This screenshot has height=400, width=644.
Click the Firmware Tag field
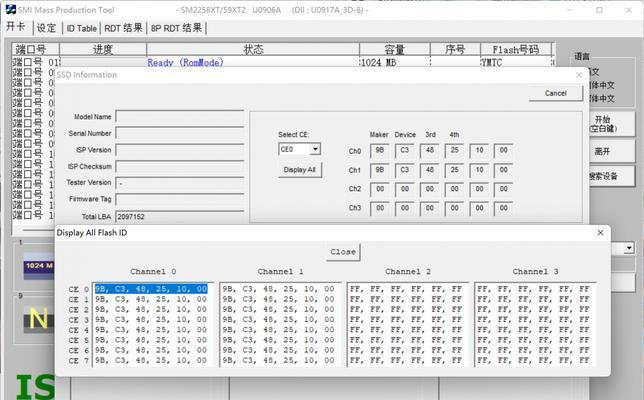point(180,200)
